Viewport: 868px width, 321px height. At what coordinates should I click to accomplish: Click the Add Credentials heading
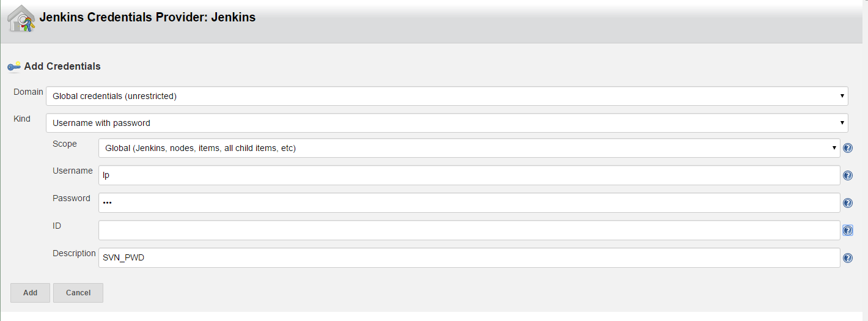(x=62, y=66)
